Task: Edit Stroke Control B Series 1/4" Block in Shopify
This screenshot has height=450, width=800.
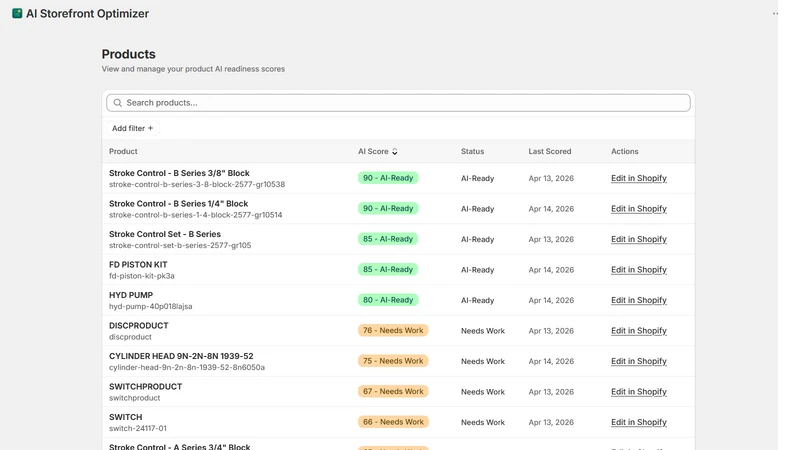Action: [x=639, y=209]
